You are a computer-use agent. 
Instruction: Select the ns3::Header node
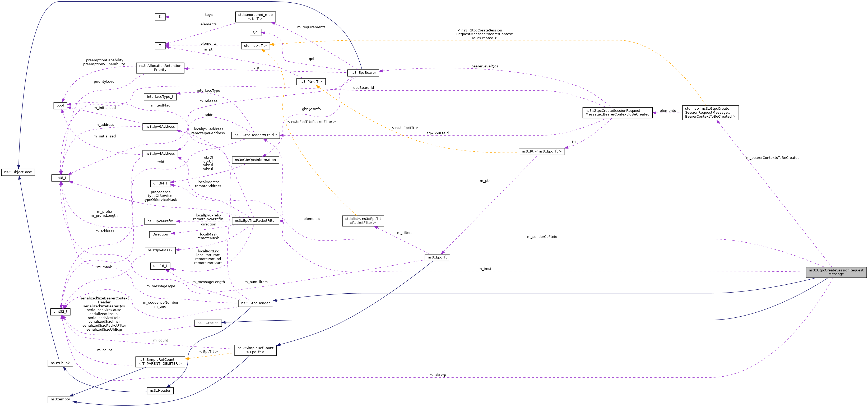click(x=160, y=391)
